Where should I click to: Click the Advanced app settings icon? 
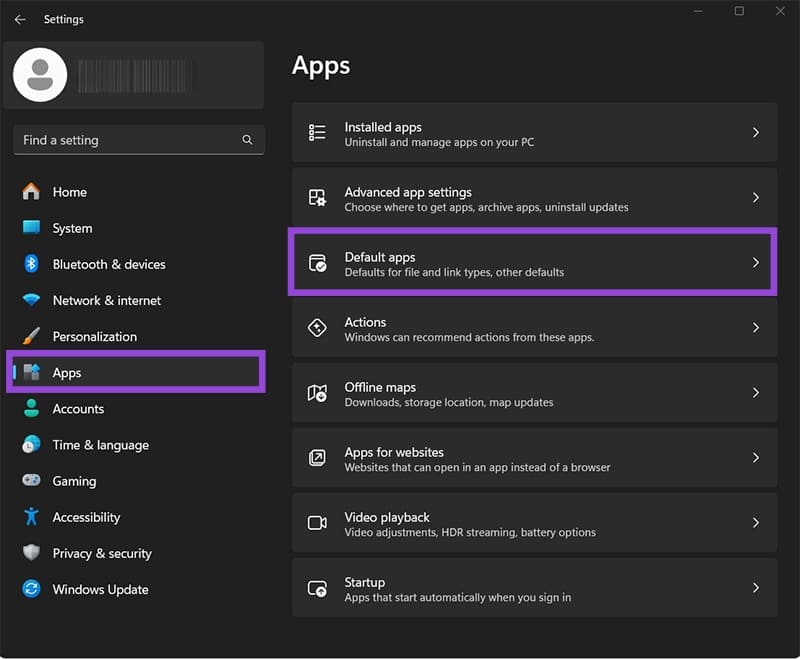tap(317, 197)
